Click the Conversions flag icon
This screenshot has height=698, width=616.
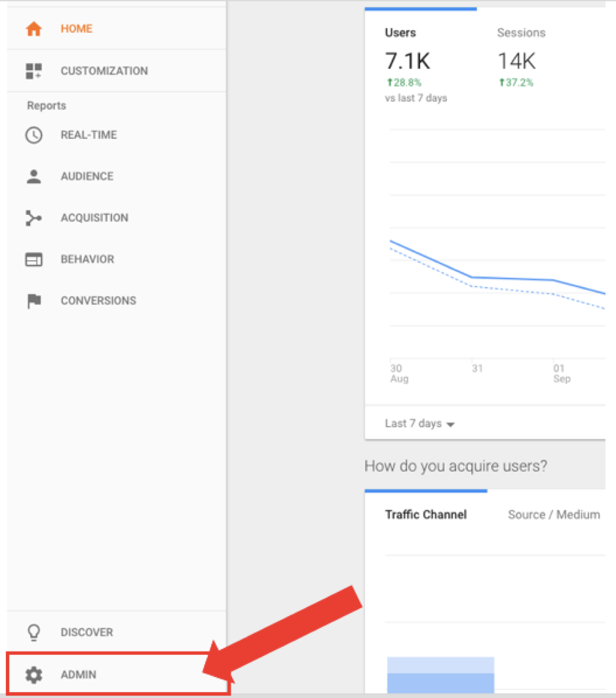pyautogui.click(x=33, y=301)
